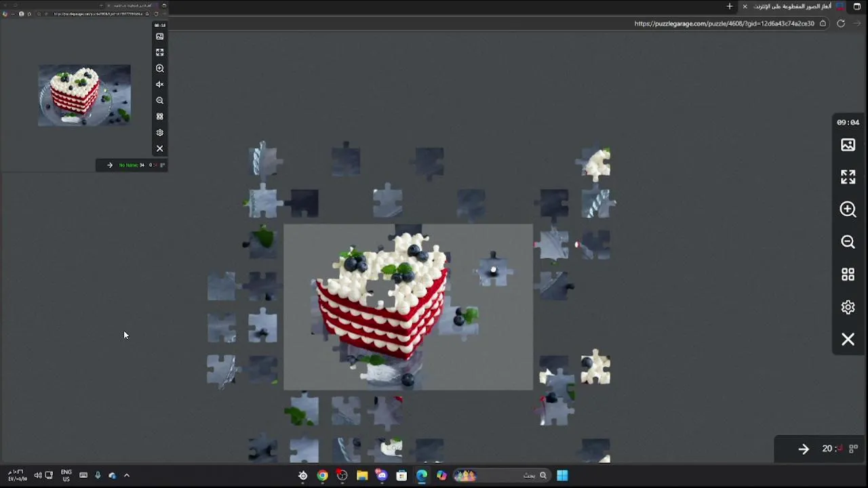Open the purple chat app on taskbar

(382, 476)
